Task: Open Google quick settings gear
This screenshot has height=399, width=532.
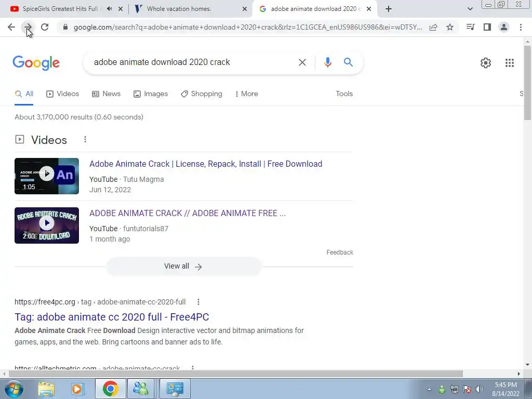Action: point(486,63)
